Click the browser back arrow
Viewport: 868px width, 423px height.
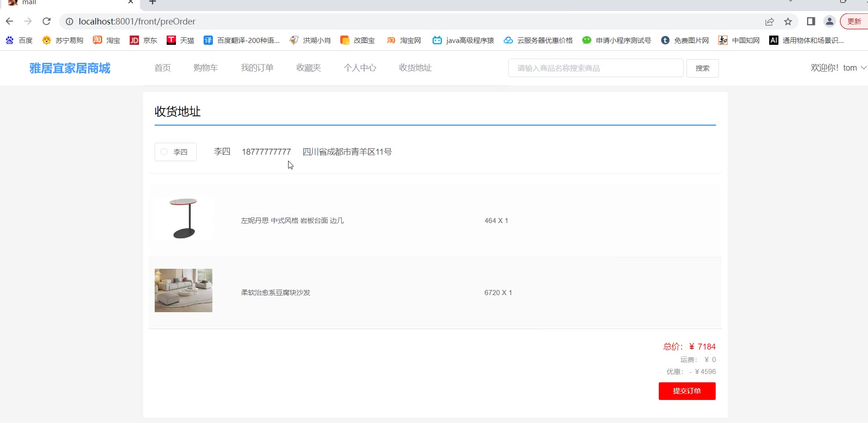10,21
